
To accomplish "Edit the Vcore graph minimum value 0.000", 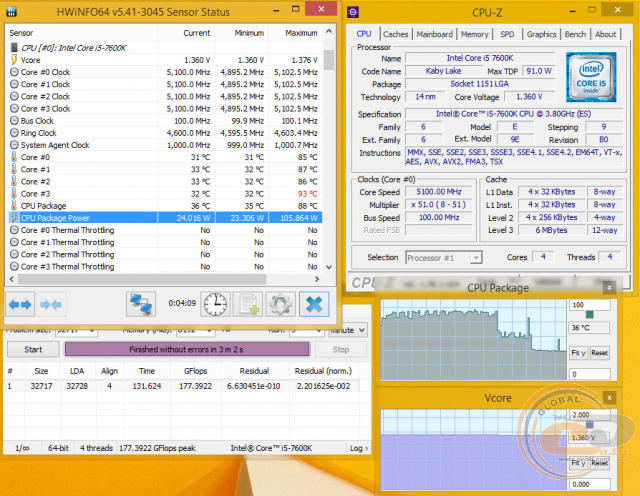I will click(x=589, y=484).
